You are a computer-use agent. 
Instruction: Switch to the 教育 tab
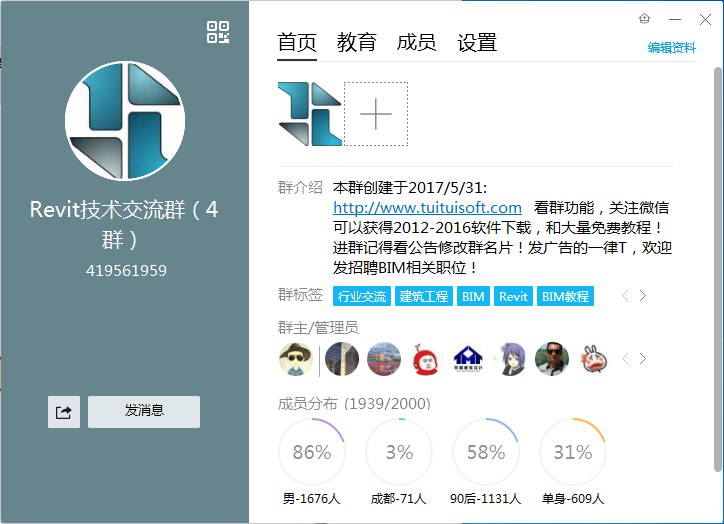click(x=357, y=43)
